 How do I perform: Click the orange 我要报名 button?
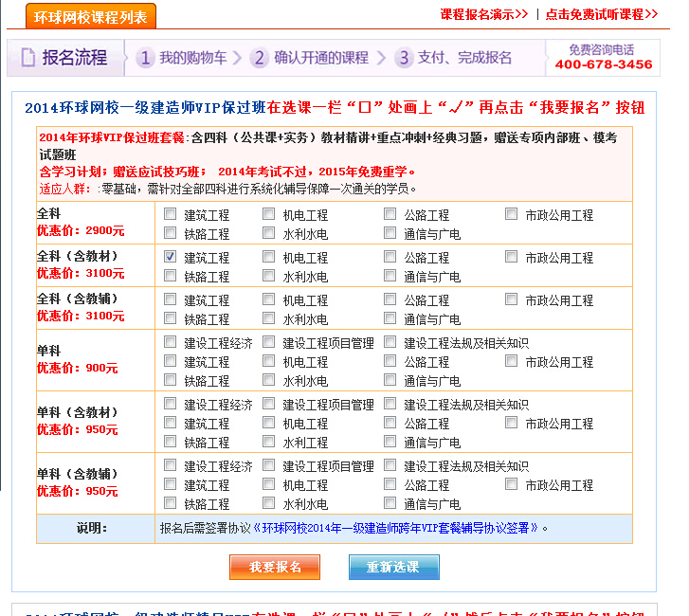point(275,568)
